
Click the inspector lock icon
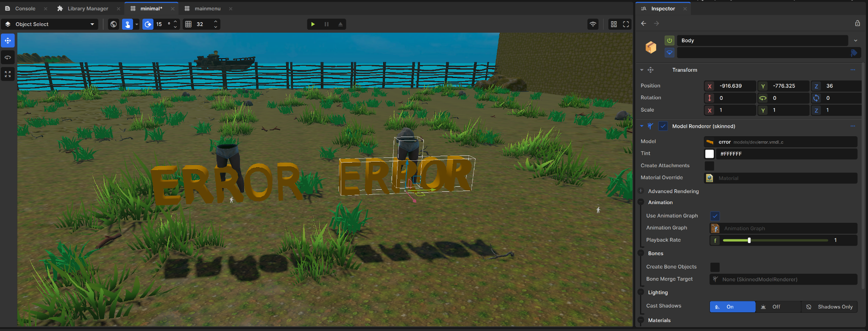(857, 23)
